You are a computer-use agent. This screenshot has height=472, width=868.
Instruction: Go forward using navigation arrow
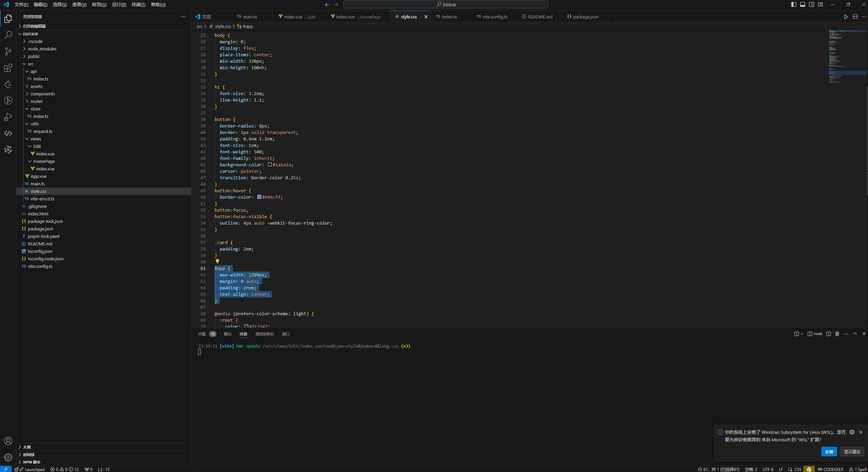pos(336,4)
